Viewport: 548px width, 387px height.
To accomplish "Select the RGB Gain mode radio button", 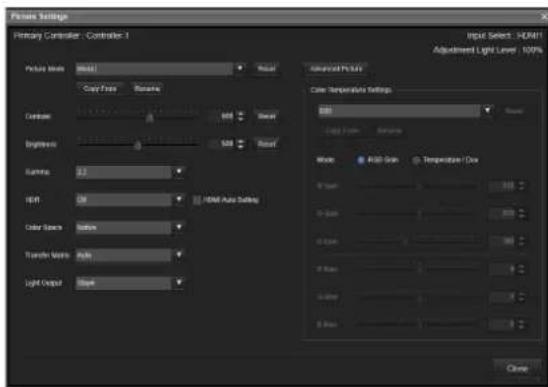I will click(360, 160).
